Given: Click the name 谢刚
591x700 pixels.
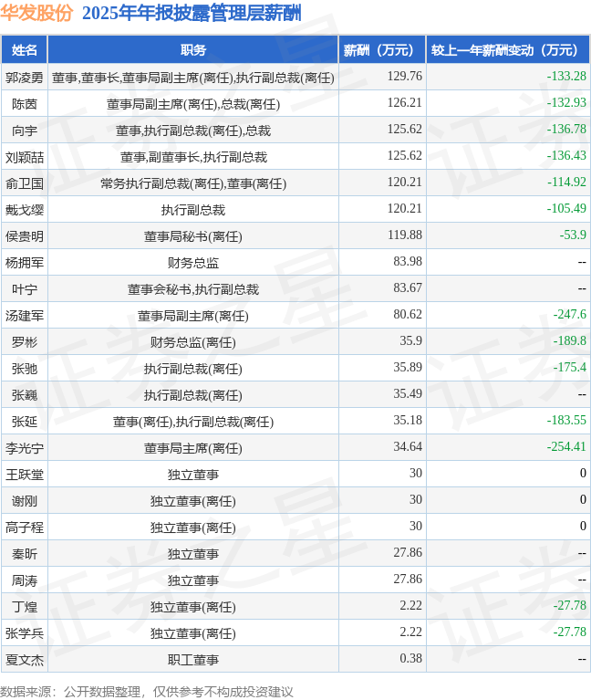Looking at the screenshot, I should (x=24, y=501).
